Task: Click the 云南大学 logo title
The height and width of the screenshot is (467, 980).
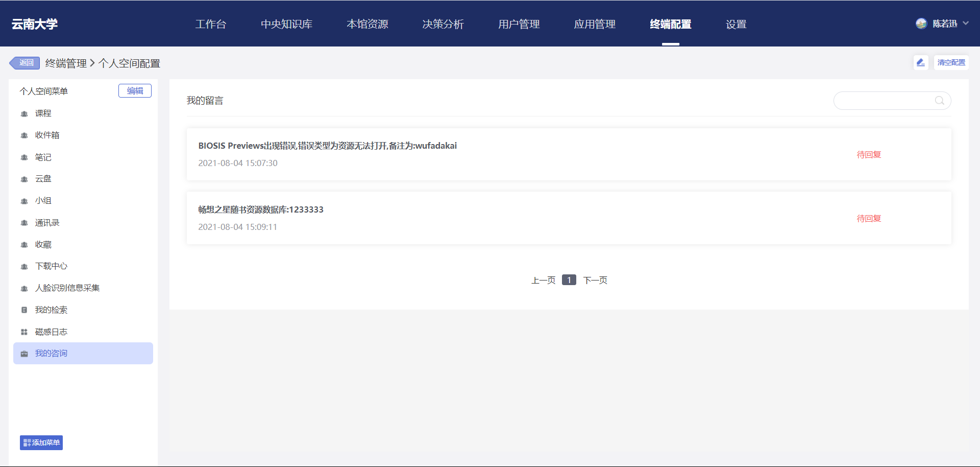Action: (35, 24)
